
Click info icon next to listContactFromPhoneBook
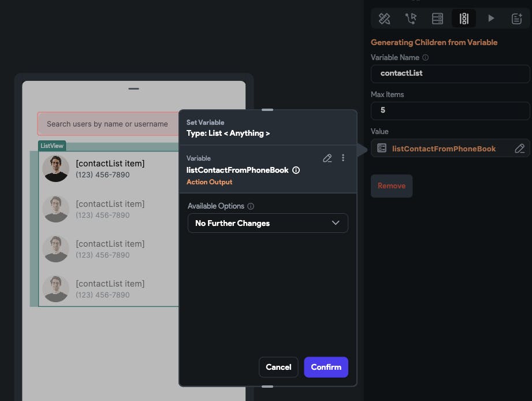pos(296,170)
